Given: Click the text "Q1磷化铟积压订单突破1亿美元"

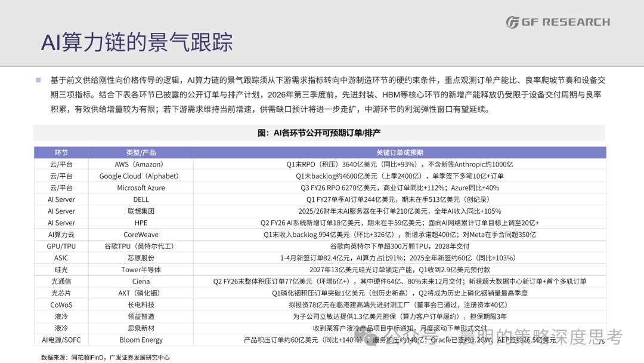Looking at the screenshot, I should pyautogui.click(x=318, y=293).
